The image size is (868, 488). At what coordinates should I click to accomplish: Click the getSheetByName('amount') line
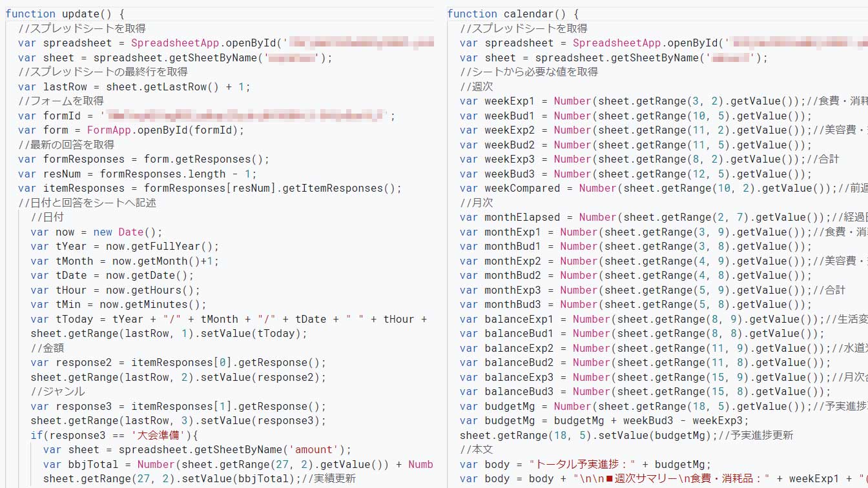(x=197, y=449)
